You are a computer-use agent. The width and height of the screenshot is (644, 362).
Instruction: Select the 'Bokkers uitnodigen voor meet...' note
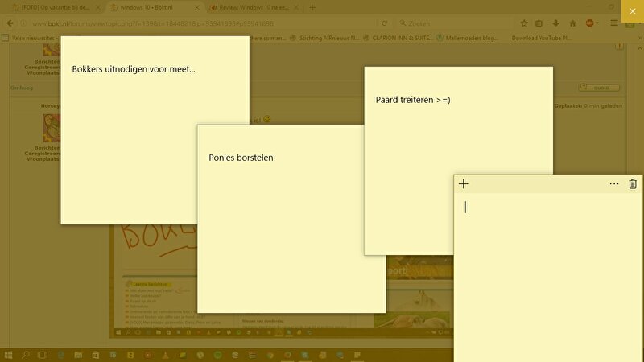pos(155,129)
